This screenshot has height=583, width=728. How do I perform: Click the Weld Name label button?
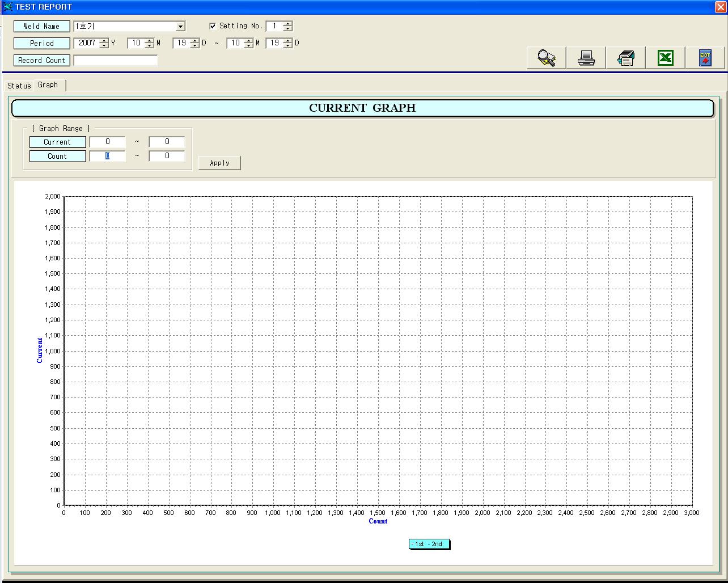42,27
